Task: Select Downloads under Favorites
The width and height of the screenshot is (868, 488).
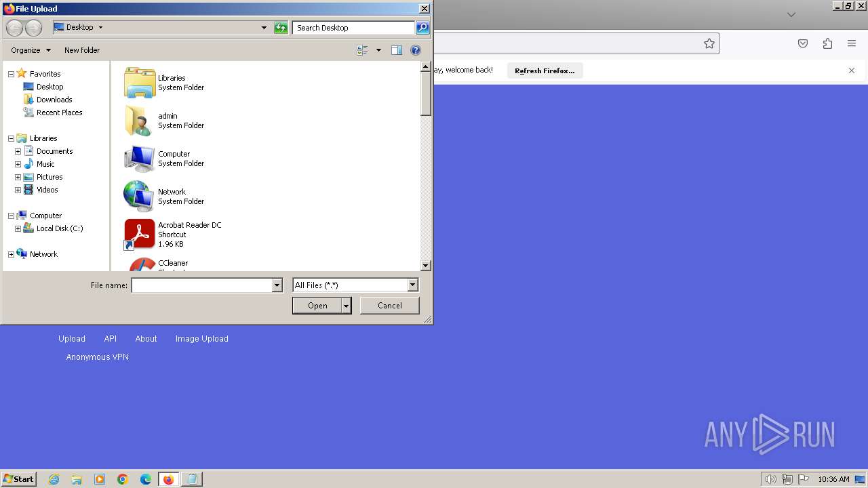Action: click(54, 100)
